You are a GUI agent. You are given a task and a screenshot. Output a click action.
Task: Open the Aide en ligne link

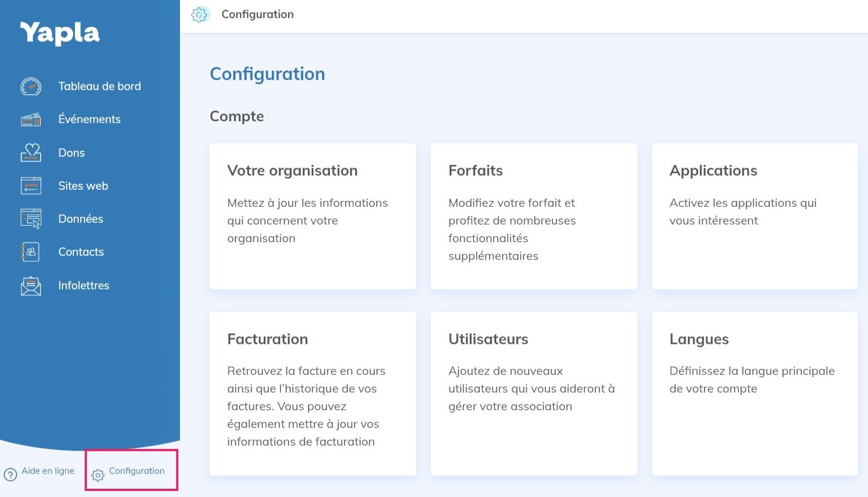pos(48,471)
